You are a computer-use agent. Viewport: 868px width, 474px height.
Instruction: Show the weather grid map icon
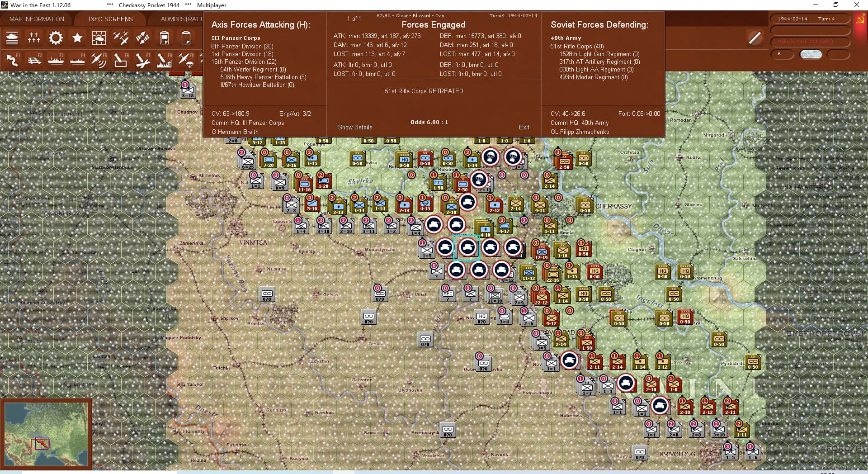pyautogui.click(x=99, y=38)
